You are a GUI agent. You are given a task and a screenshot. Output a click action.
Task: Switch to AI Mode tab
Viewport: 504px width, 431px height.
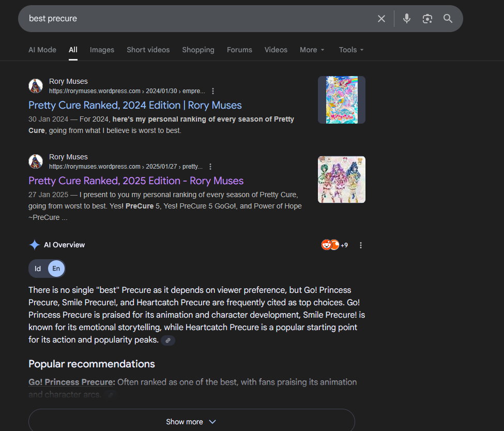[42, 50]
